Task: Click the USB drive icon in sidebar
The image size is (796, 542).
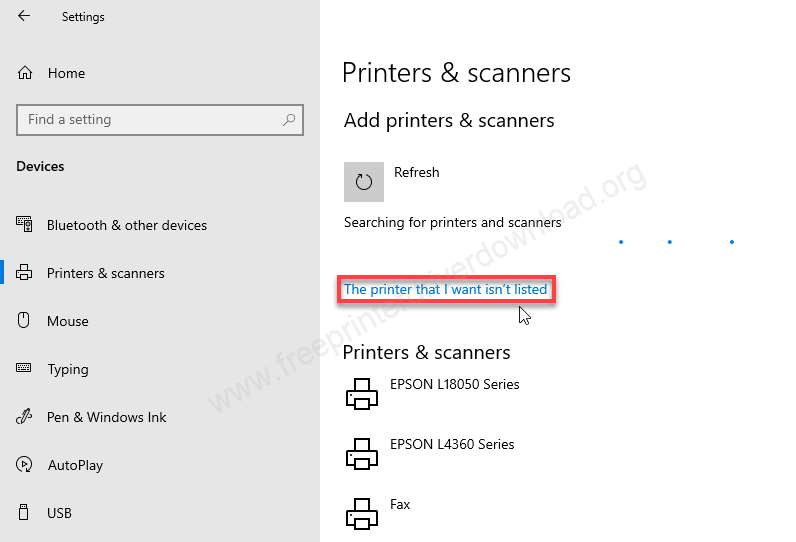Action: tap(25, 513)
